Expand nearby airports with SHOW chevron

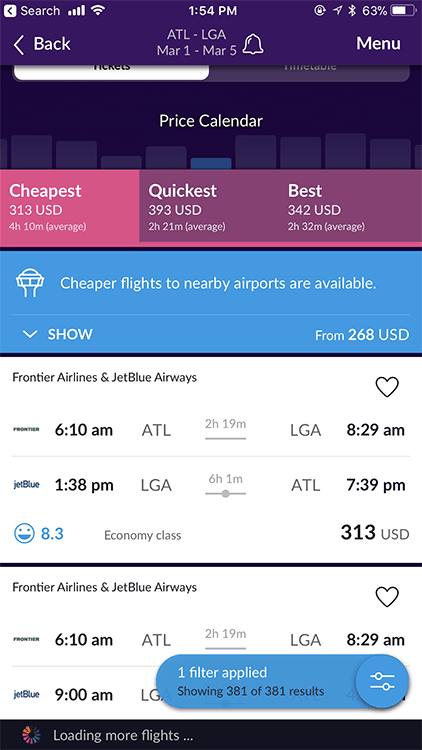pos(30,334)
